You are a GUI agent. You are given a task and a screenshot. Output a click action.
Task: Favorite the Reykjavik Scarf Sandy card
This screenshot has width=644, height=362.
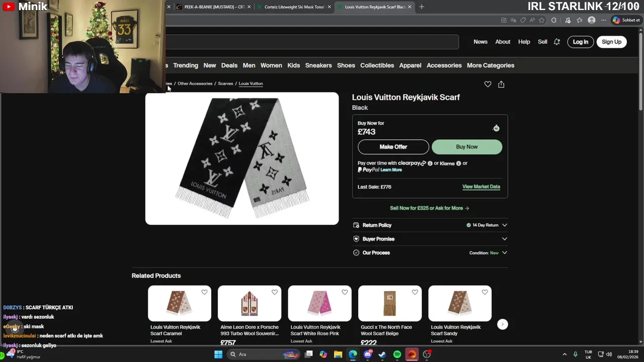coord(485,292)
